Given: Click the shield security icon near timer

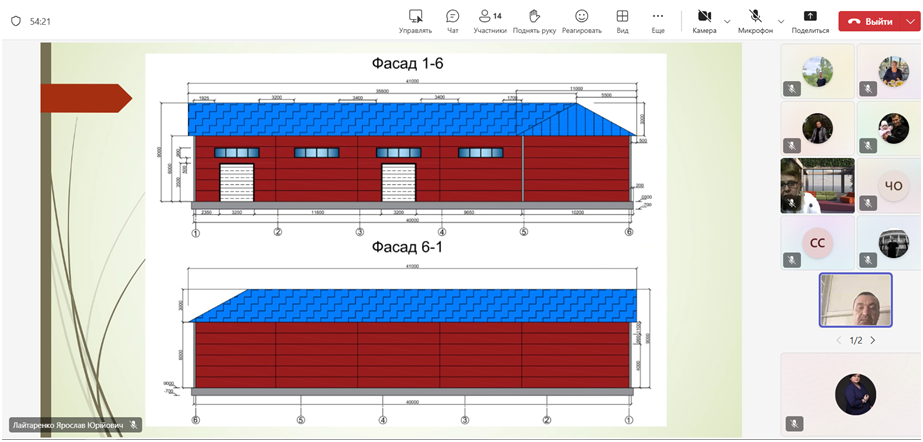Looking at the screenshot, I should 15,21.
